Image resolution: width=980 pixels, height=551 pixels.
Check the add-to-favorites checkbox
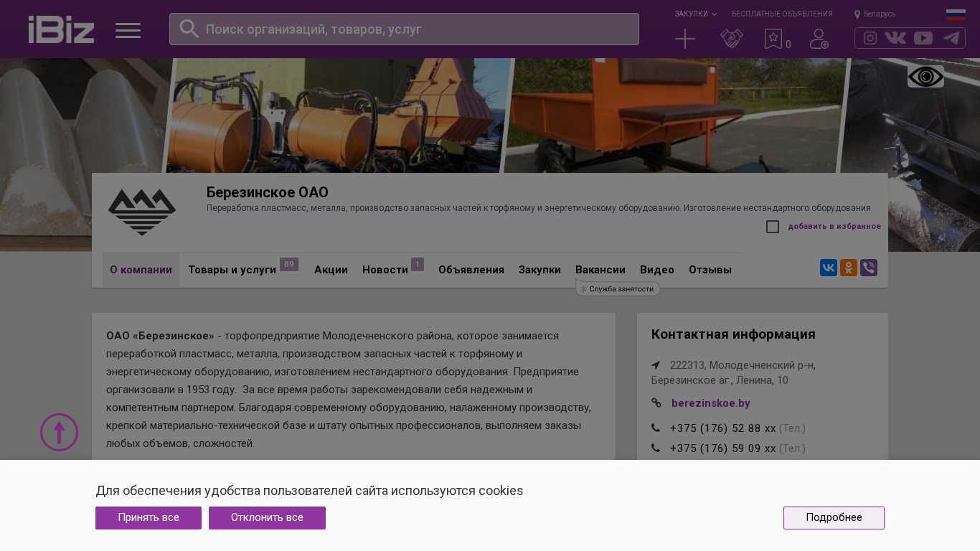pos(773,227)
